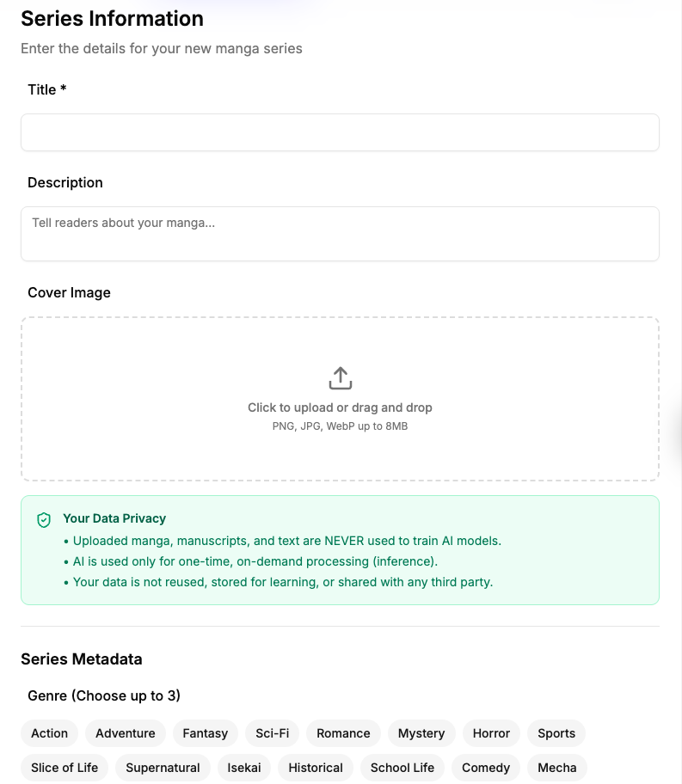
Task: Click the manga description text area
Action: [341, 233]
